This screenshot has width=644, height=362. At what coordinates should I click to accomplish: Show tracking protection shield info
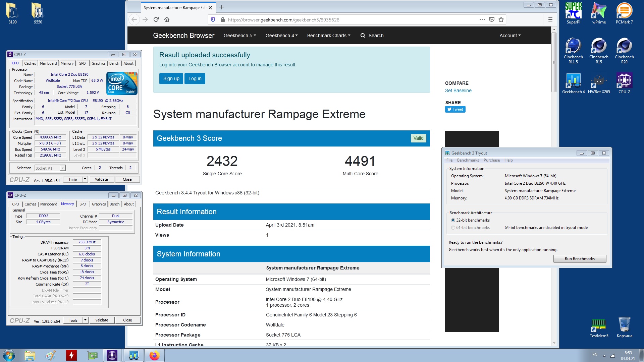[x=213, y=19]
